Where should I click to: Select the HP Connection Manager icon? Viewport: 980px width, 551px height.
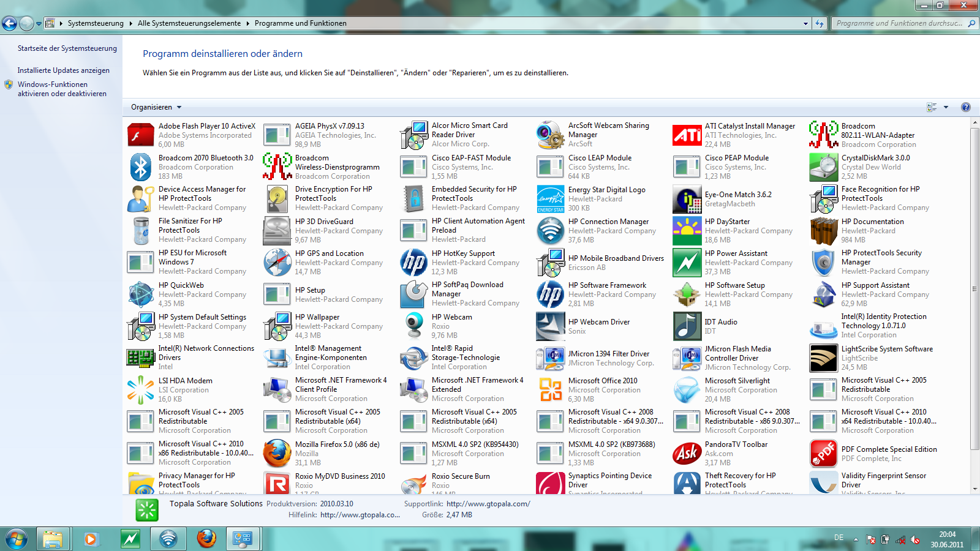click(550, 231)
